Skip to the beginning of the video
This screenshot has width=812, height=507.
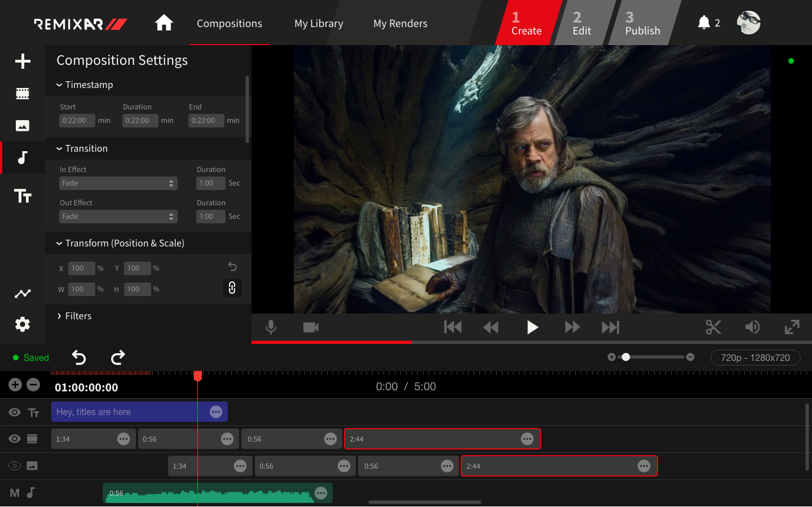click(x=453, y=327)
